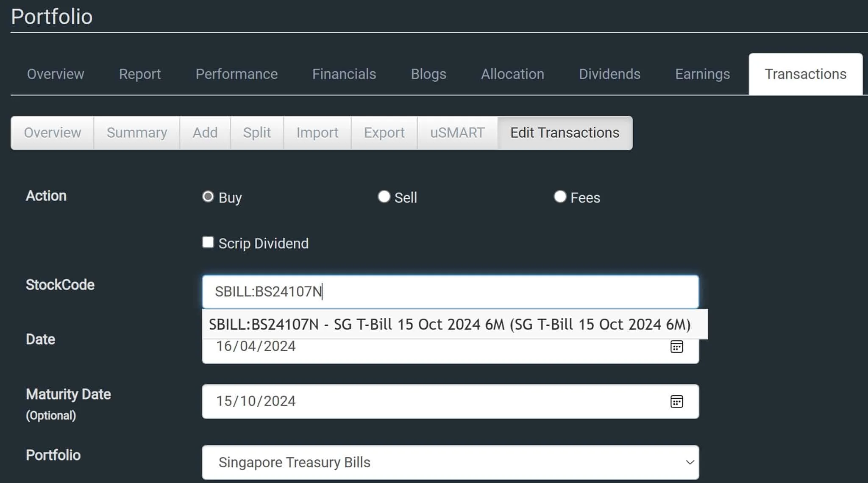
Task: Open the Performance tab
Action: point(236,74)
